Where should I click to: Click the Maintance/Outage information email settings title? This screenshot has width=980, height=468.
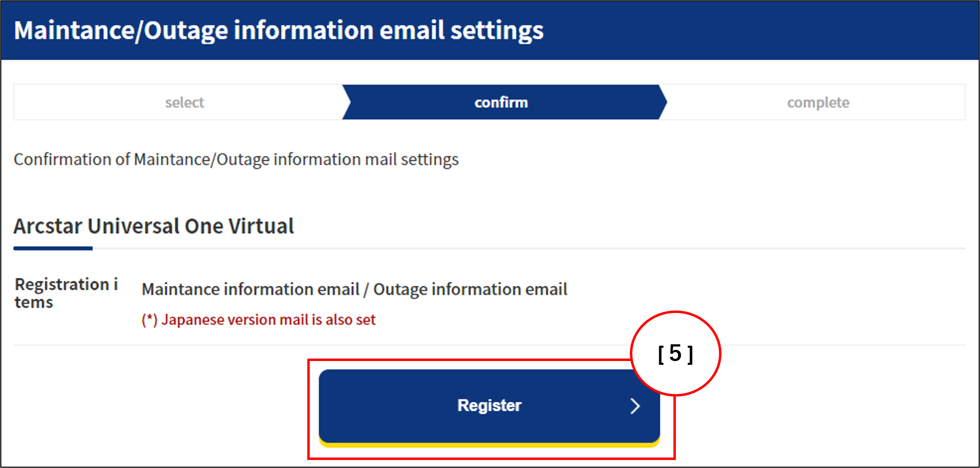(278, 30)
